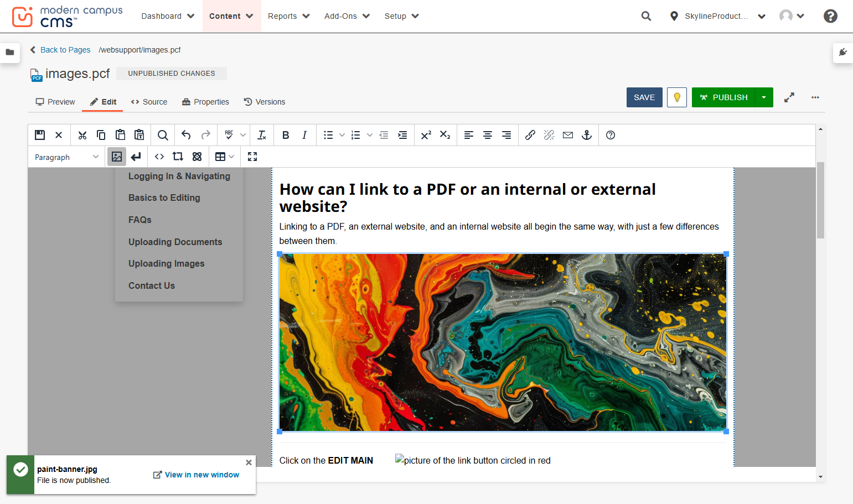
Task: Open the Reports menu
Action: point(289,16)
